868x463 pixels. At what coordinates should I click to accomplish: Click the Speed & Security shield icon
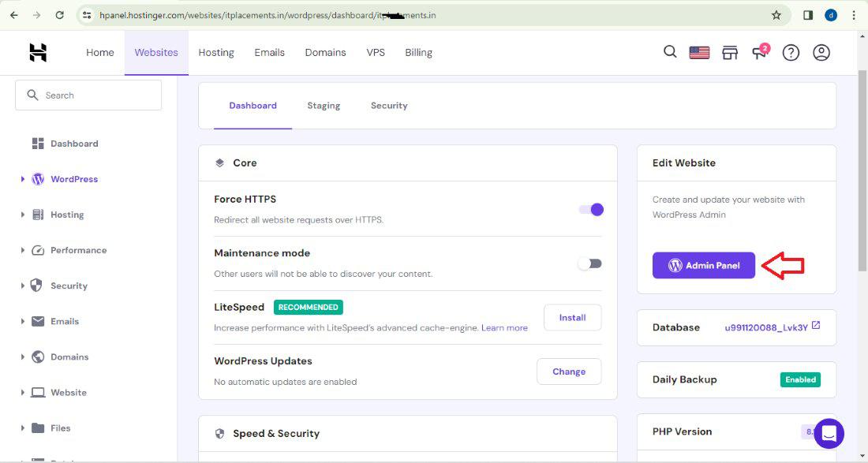pyautogui.click(x=220, y=434)
